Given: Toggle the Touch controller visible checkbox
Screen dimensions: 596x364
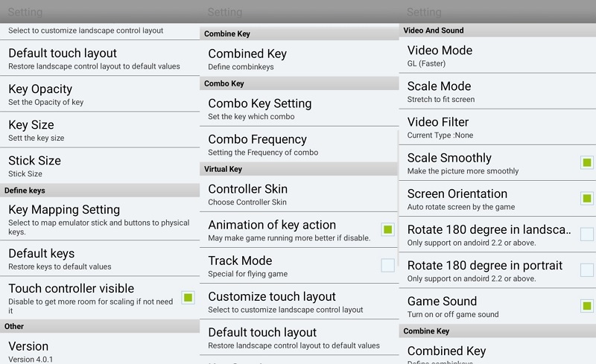Looking at the screenshot, I should pos(188,297).
